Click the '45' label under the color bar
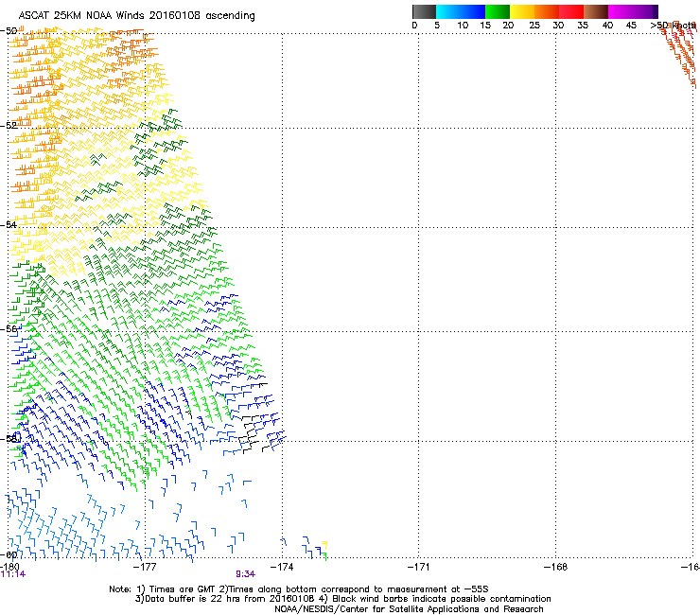700x615 pixels. click(x=631, y=26)
